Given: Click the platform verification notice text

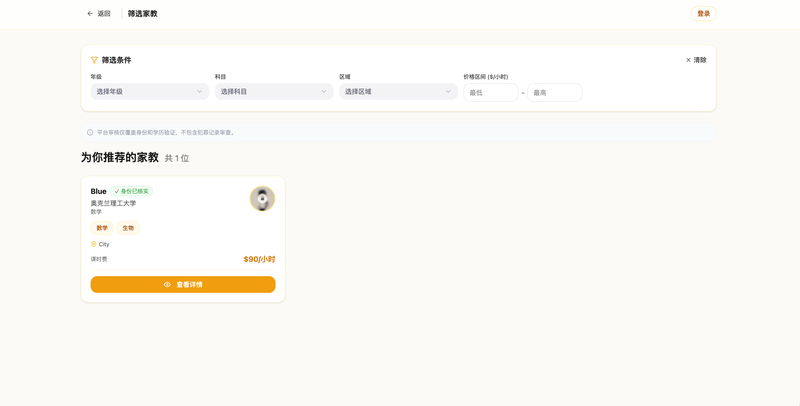Looking at the screenshot, I should click(166, 133).
